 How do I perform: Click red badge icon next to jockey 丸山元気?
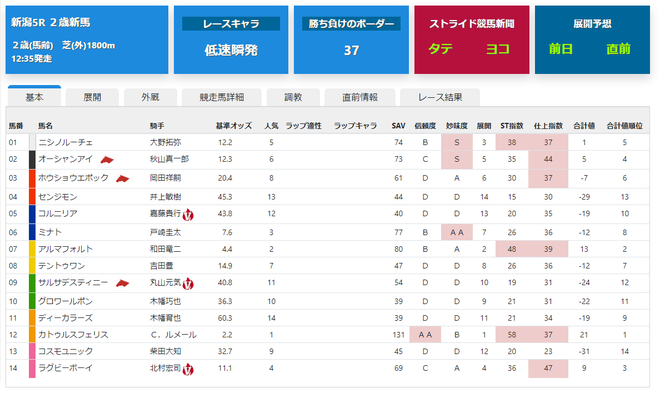[188, 284]
